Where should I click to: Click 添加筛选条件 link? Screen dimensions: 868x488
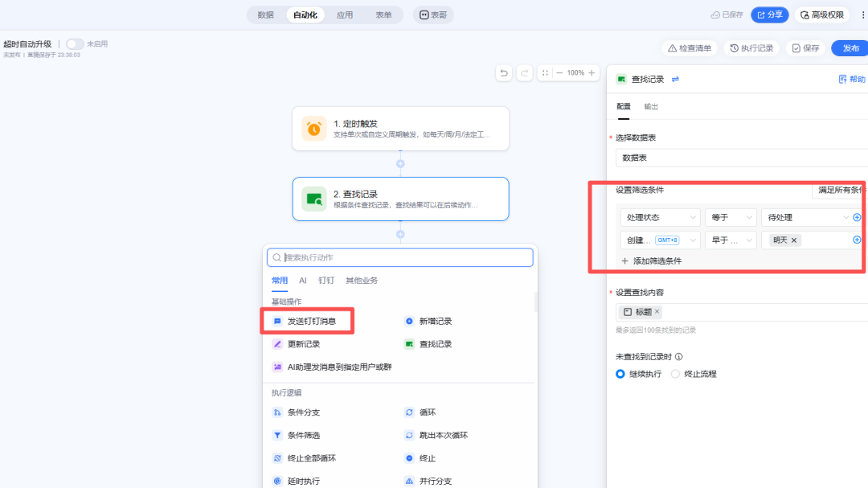652,261
